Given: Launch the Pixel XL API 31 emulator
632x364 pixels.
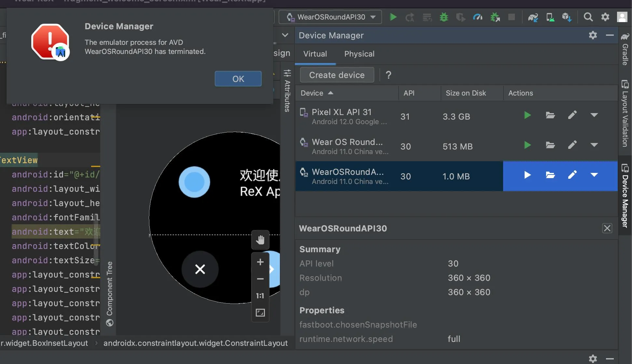Looking at the screenshot, I should pos(527,115).
